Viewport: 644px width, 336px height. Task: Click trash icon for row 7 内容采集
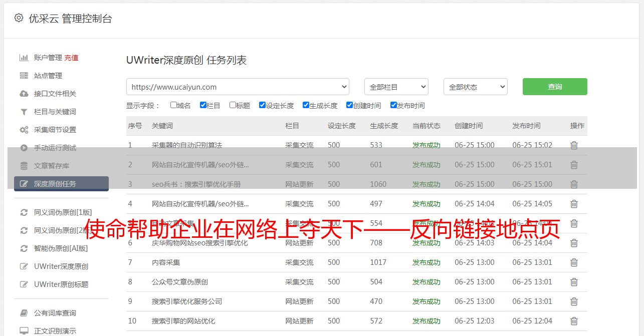tap(574, 262)
